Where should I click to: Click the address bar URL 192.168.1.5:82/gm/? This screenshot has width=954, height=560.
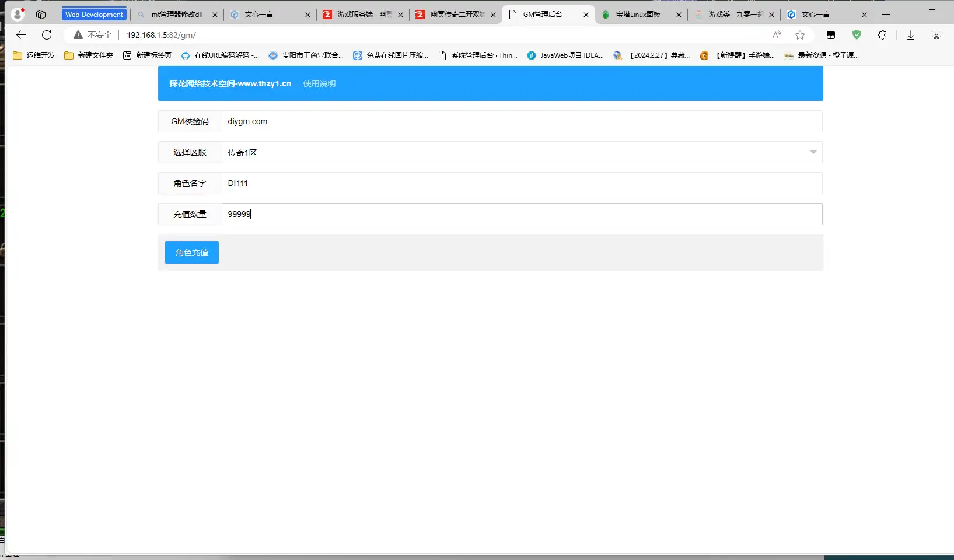tap(161, 35)
